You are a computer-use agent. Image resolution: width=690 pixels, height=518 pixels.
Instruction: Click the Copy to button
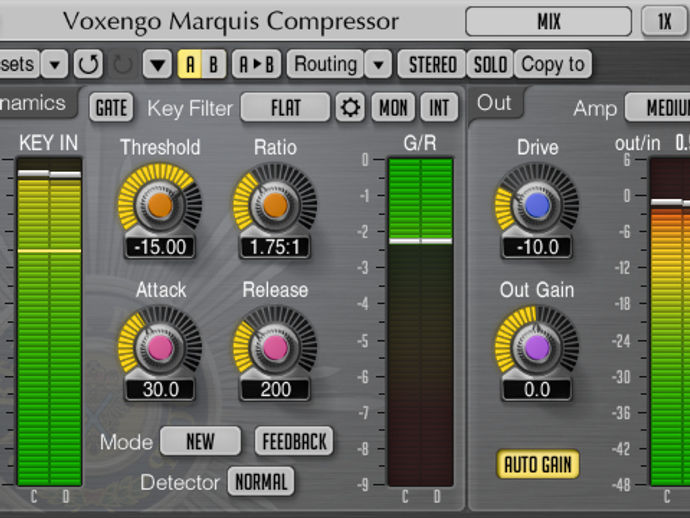click(553, 64)
